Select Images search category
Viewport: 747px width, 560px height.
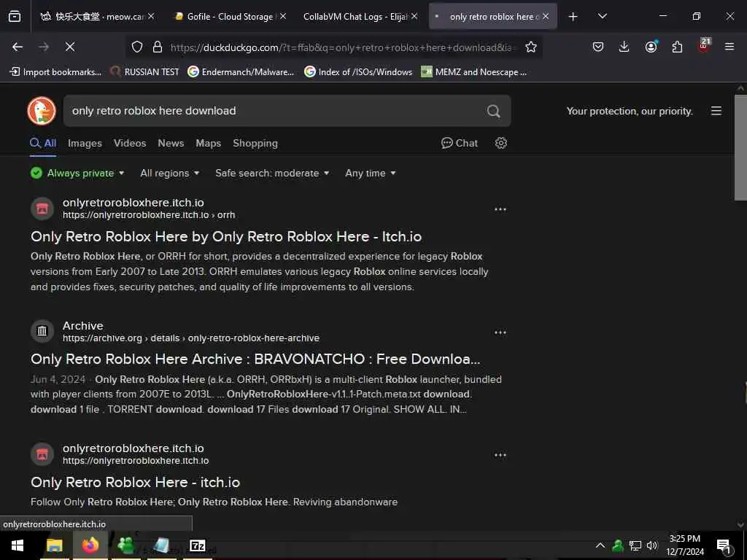point(85,143)
